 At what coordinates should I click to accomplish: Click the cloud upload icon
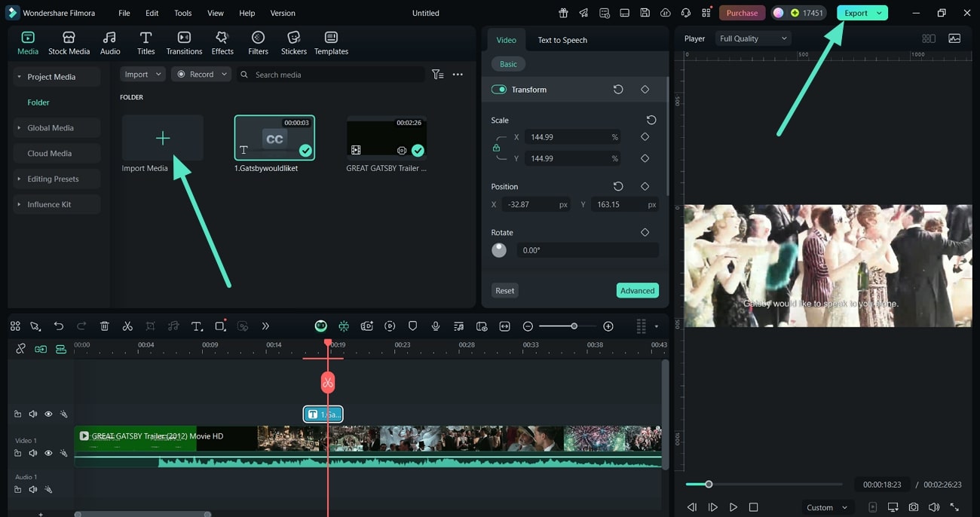tap(665, 13)
